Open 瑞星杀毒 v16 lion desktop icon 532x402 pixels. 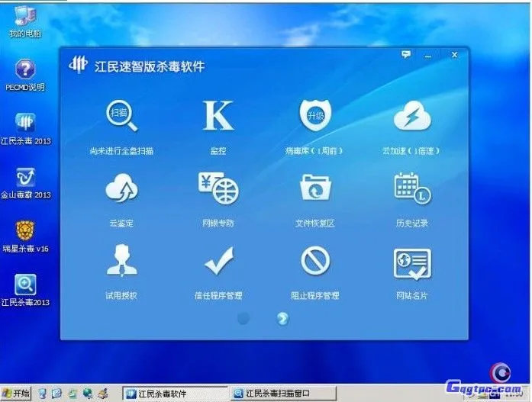pos(25,236)
